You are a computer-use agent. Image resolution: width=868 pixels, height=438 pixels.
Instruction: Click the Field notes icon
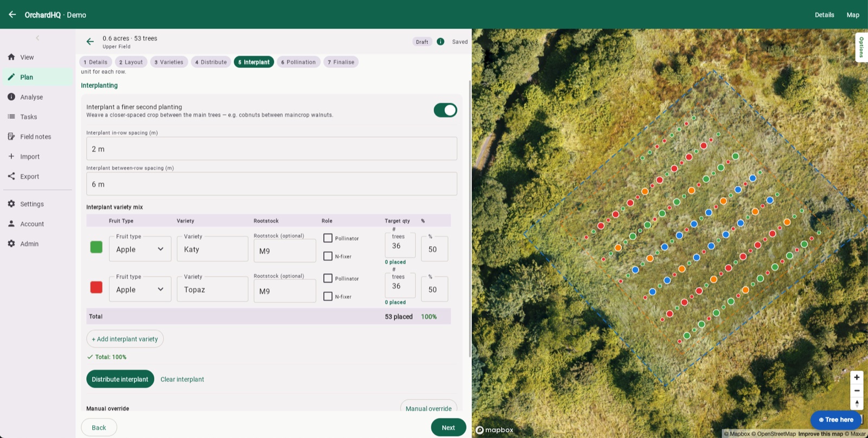(11, 137)
